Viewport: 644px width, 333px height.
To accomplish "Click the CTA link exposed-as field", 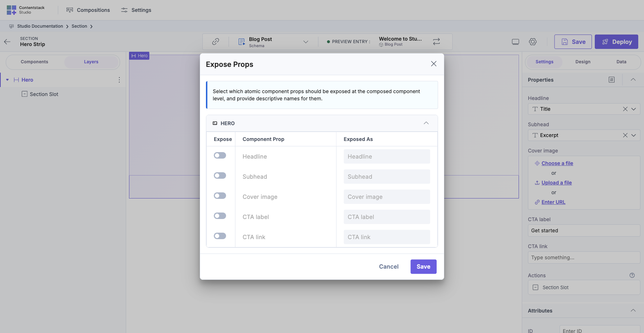I will [x=387, y=237].
